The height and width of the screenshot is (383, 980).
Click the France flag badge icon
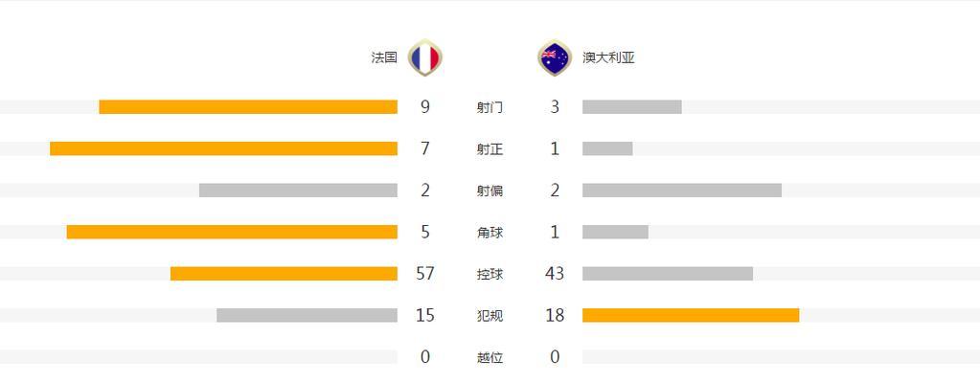click(425, 58)
